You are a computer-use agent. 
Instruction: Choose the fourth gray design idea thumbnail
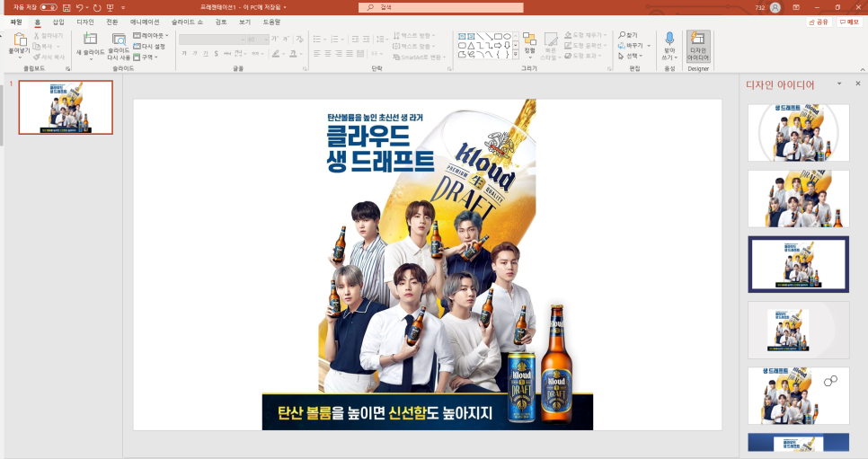tap(798, 330)
